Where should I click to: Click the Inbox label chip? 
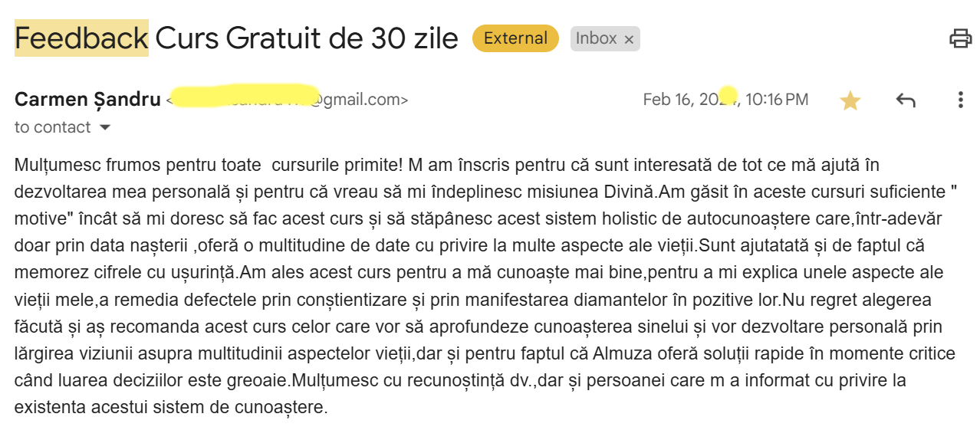605,38
